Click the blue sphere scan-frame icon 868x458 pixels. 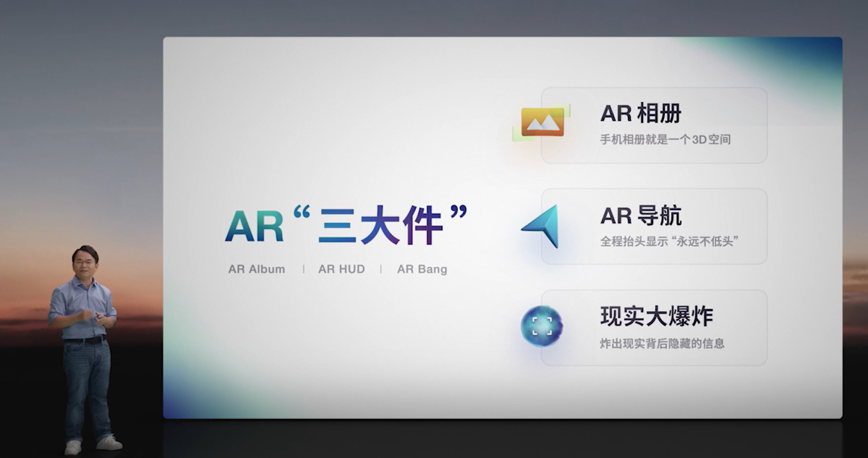click(541, 326)
